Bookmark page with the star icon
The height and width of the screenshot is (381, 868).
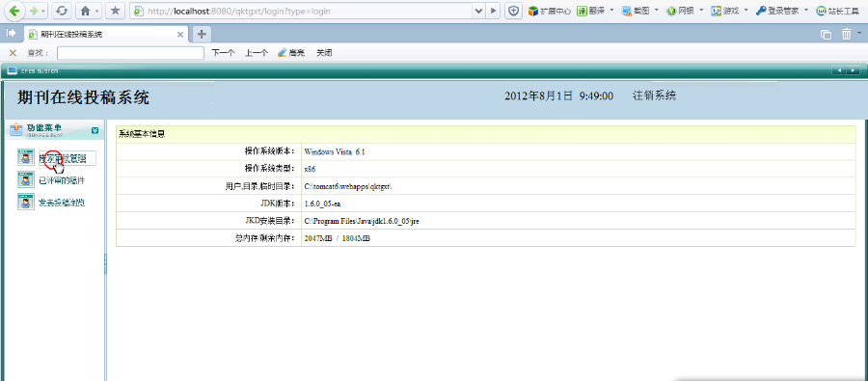tap(116, 11)
